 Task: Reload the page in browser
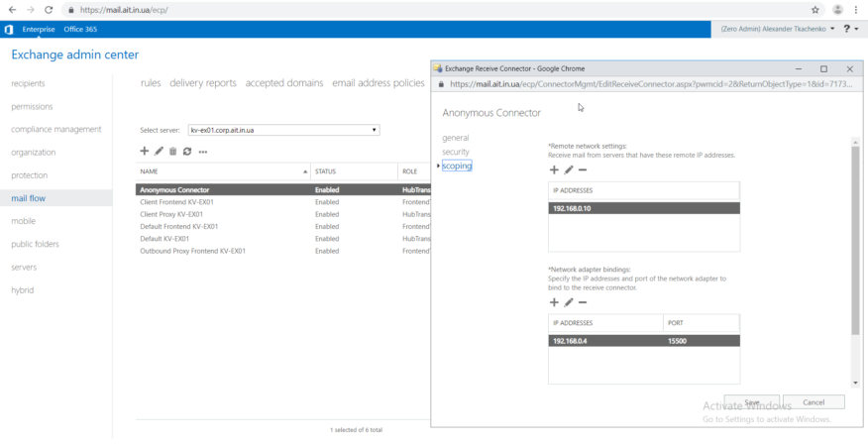tap(49, 10)
